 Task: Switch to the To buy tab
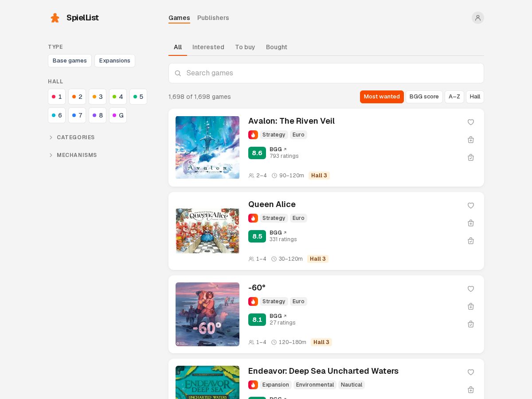pyautogui.click(x=245, y=47)
